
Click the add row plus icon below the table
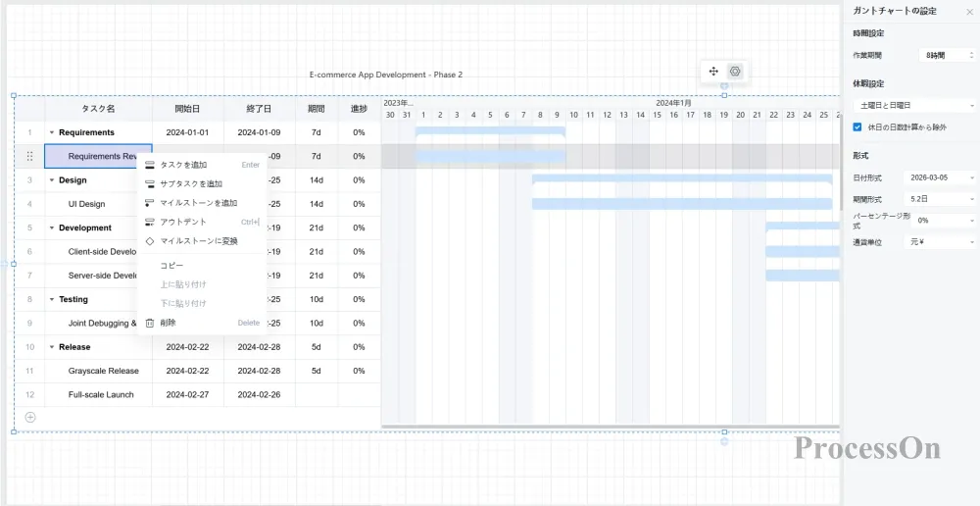click(x=30, y=417)
